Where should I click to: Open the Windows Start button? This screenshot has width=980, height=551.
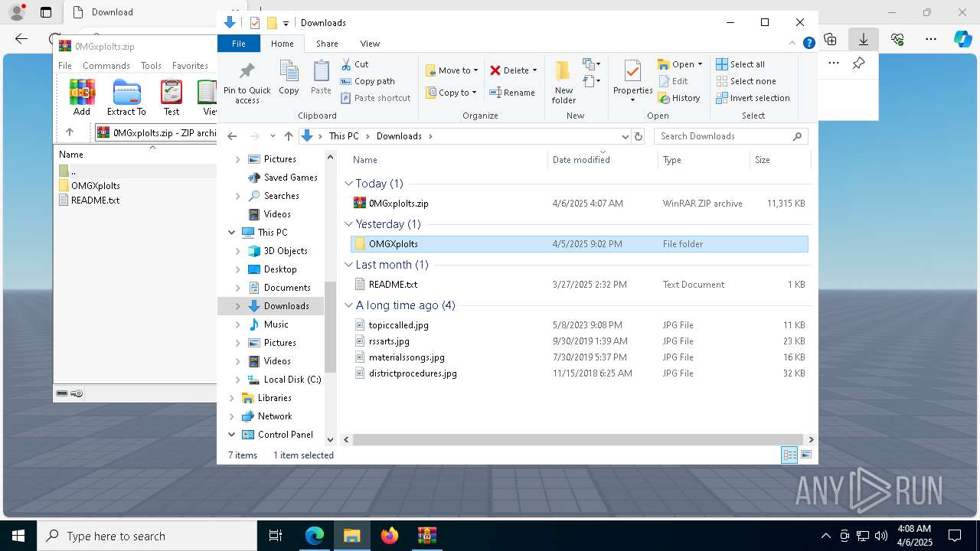pyautogui.click(x=18, y=536)
